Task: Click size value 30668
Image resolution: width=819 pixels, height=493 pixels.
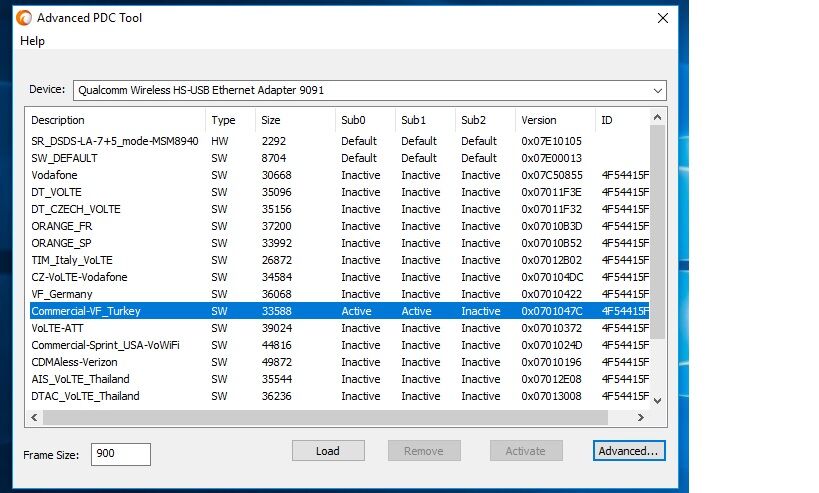Action: [x=276, y=175]
